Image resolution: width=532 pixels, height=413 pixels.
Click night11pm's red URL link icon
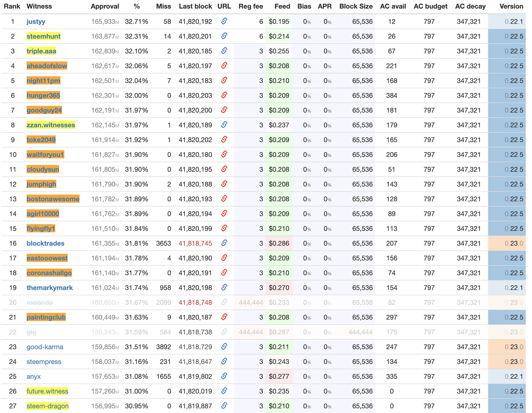click(224, 80)
